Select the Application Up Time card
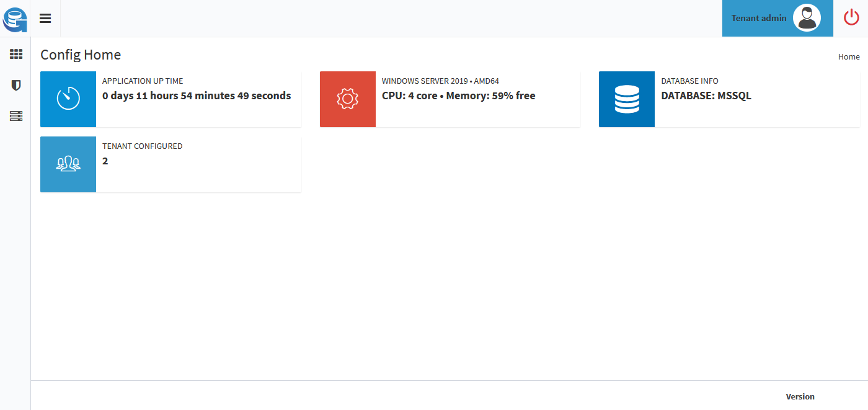The height and width of the screenshot is (410, 868). coord(170,99)
